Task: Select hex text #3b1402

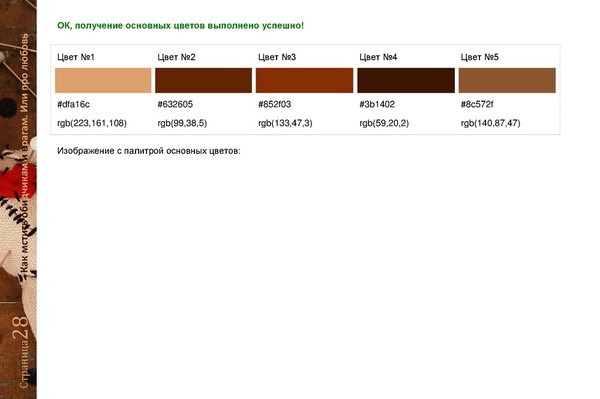Action: [x=377, y=104]
